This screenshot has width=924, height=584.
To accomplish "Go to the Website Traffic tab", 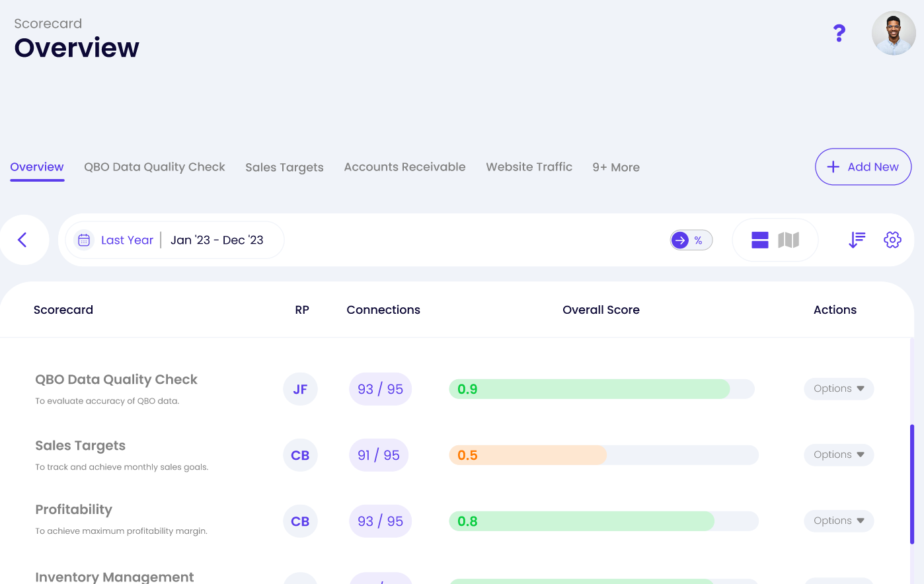I will pos(529,167).
